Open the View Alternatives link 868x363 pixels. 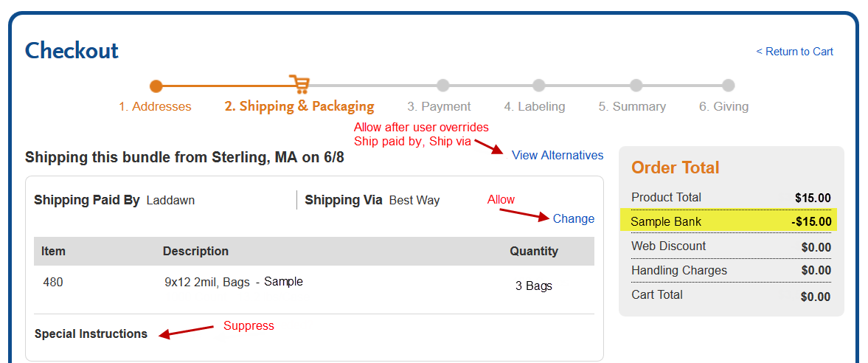tap(558, 155)
